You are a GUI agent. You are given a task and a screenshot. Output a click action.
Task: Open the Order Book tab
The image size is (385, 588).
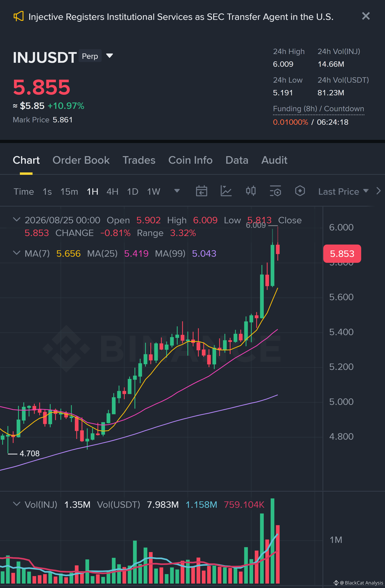coord(81,160)
